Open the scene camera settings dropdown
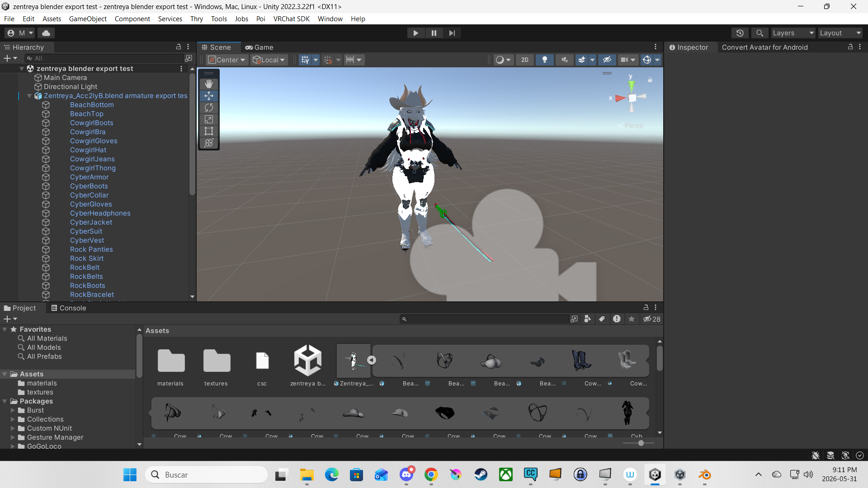 pyautogui.click(x=627, y=60)
